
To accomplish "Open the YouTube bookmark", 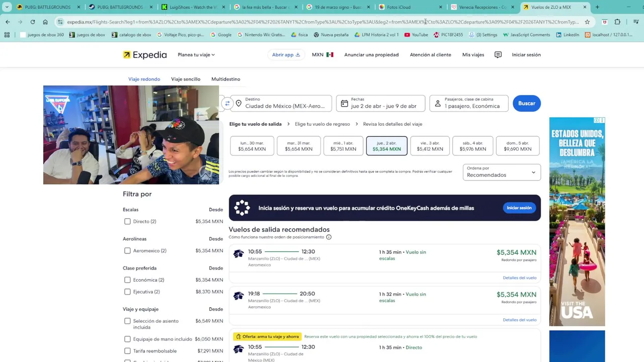I will [416, 35].
